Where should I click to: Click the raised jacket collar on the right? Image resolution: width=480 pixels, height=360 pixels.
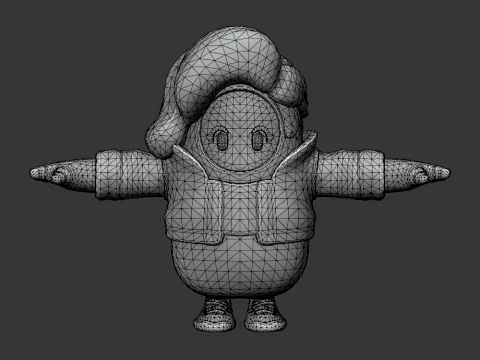pyautogui.click(x=297, y=155)
